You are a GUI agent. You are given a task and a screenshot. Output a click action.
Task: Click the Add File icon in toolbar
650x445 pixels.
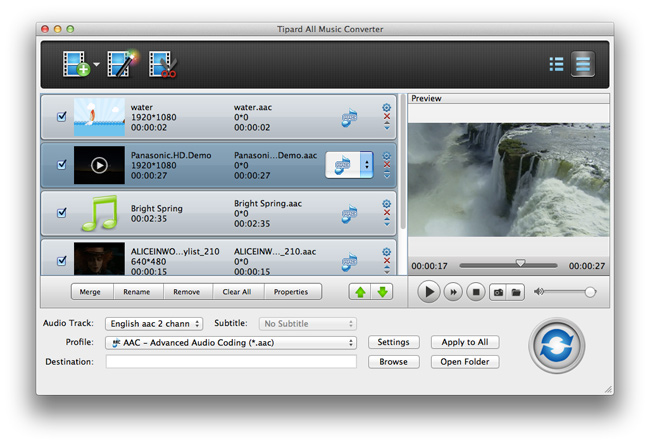pos(74,65)
